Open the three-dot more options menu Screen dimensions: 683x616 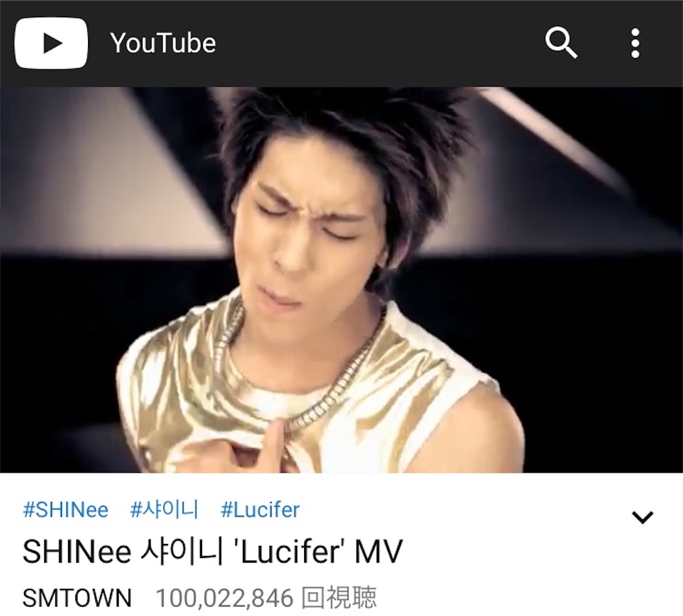click(x=636, y=43)
